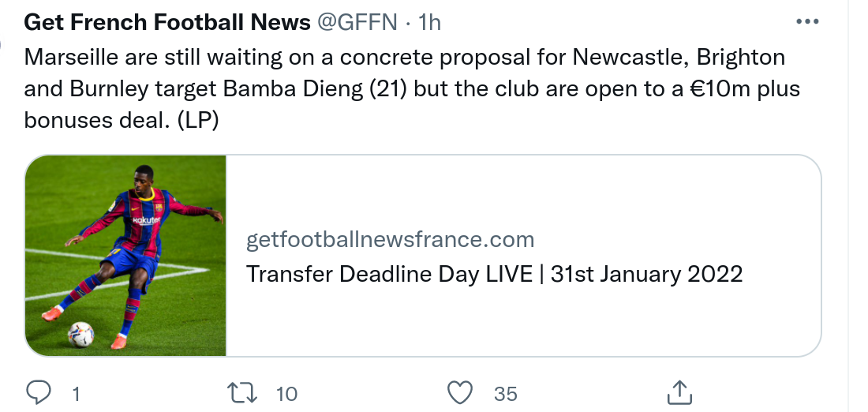Click the retweet count showing 10
868x412 pixels.
286,393
